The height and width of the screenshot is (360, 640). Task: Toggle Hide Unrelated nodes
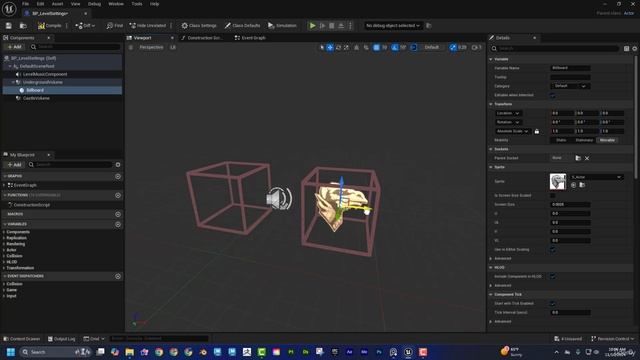[x=148, y=25]
